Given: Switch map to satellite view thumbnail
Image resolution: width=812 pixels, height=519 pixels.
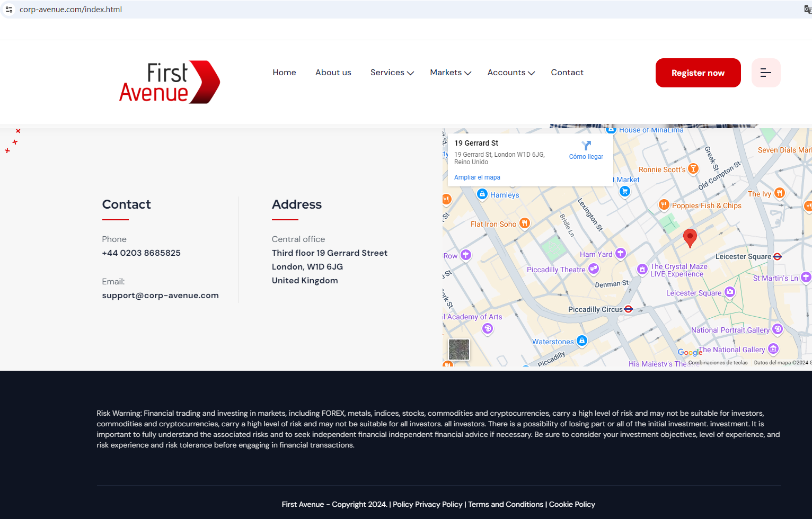Looking at the screenshot, I should [458, 350].
